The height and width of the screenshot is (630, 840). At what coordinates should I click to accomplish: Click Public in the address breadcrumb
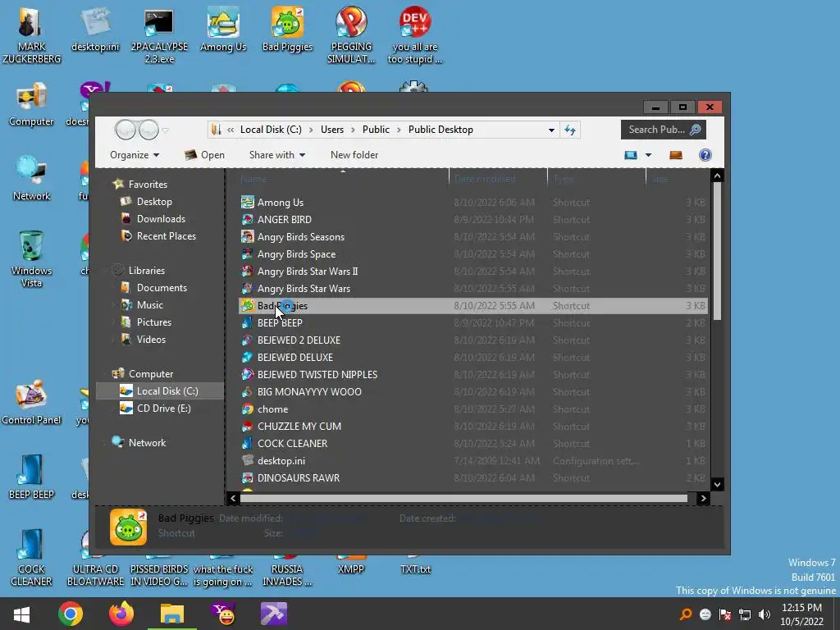point(376,130)
